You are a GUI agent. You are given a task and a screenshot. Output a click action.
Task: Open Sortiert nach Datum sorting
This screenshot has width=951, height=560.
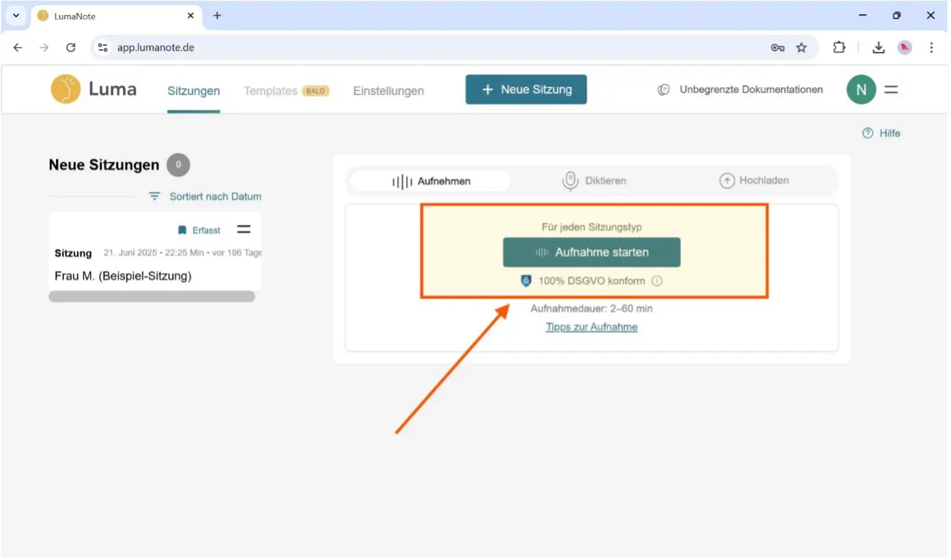coord(205,196)
